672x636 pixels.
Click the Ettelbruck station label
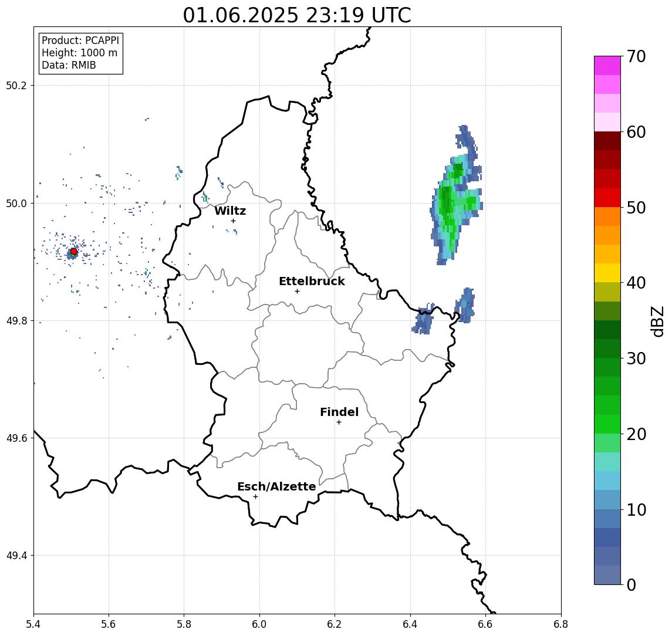(312, 281)
